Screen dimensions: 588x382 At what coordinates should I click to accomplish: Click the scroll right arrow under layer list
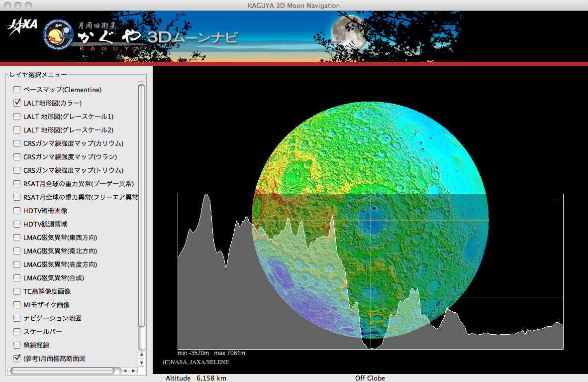pyautogui.click(x=133, y=371)
